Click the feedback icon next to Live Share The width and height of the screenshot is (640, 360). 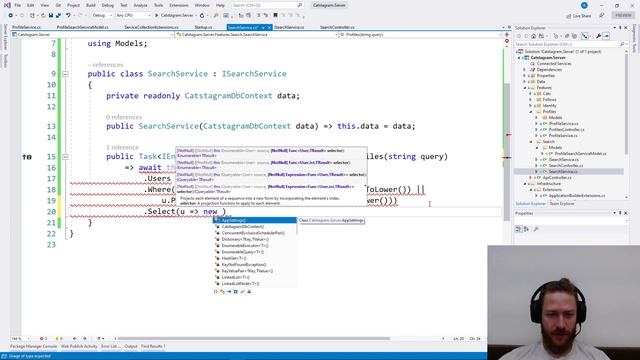click(x=602, y=16)
